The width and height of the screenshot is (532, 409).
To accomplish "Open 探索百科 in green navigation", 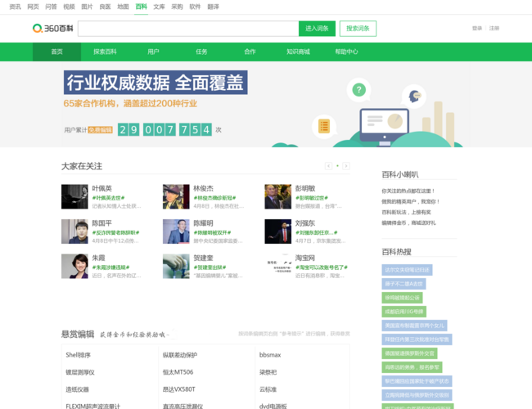I will tap(105, 52).
